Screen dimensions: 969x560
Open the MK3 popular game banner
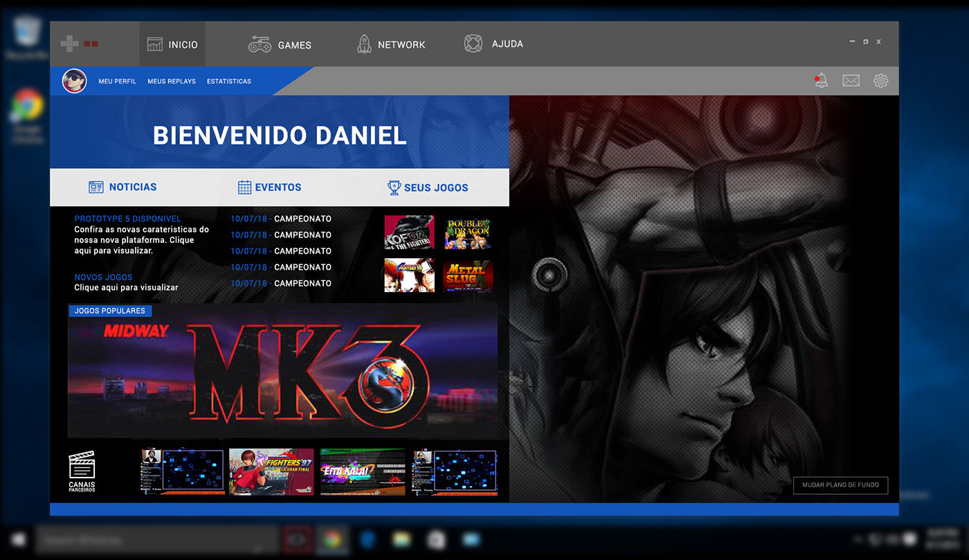[x=282, y=370]
